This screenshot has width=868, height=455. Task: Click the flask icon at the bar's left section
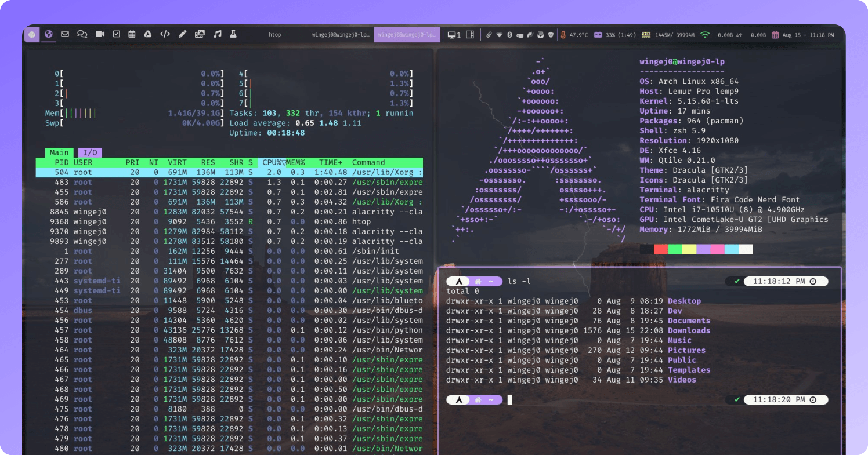click(x=233, y=34)
